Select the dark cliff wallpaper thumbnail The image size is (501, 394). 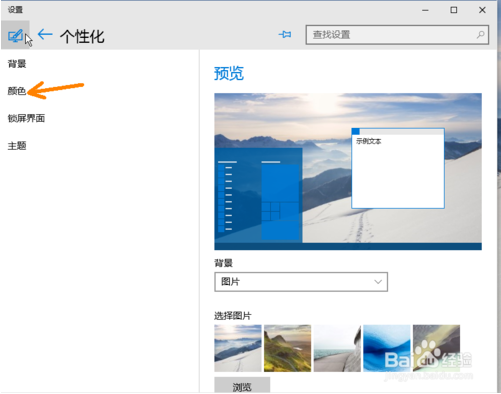click(x=436, y=348)
